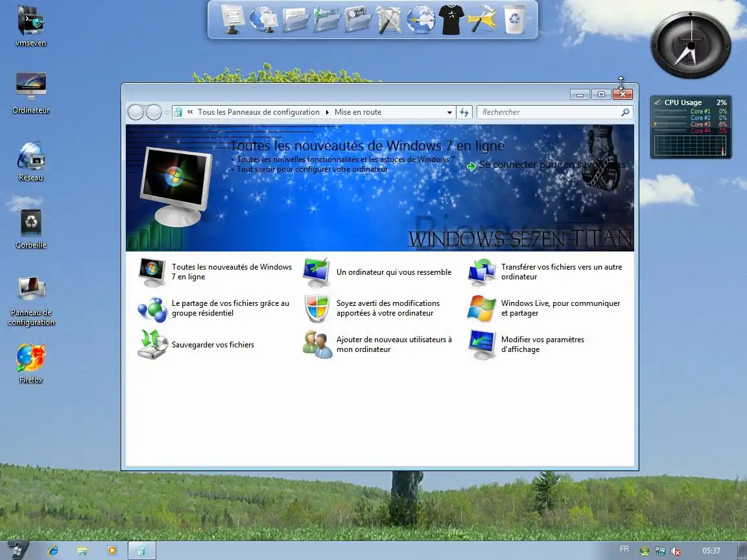Image resolution: width=747 pixels, height=560 pixels.
Task: Click the Show desktop strip at taskbar end
Action: click(x=742, y=550)
